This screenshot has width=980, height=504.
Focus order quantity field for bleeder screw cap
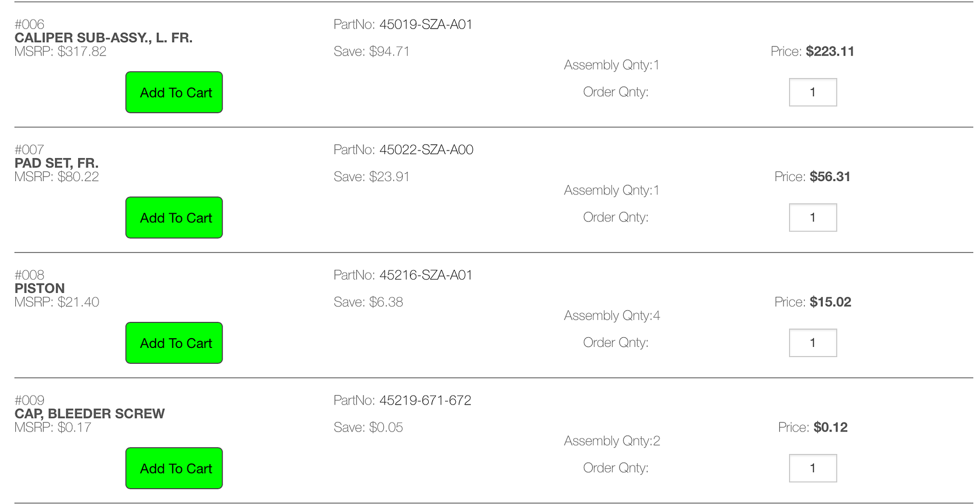(813, 468)
